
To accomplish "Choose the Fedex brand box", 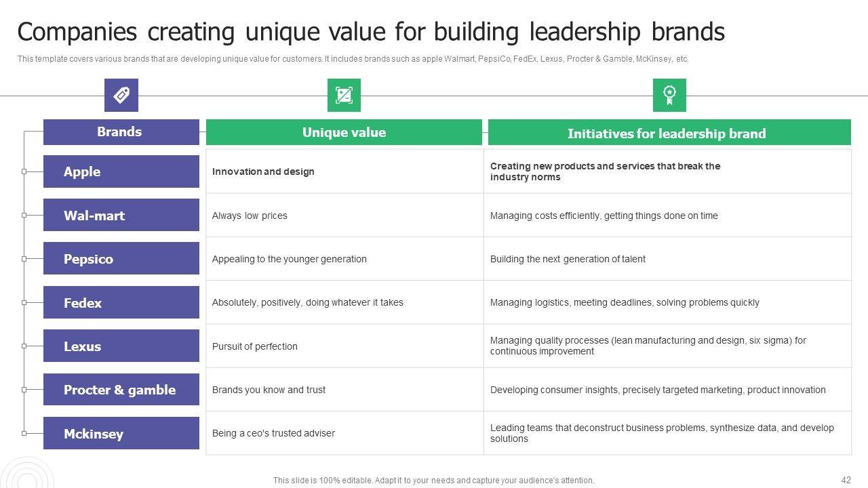I will 121,302.
